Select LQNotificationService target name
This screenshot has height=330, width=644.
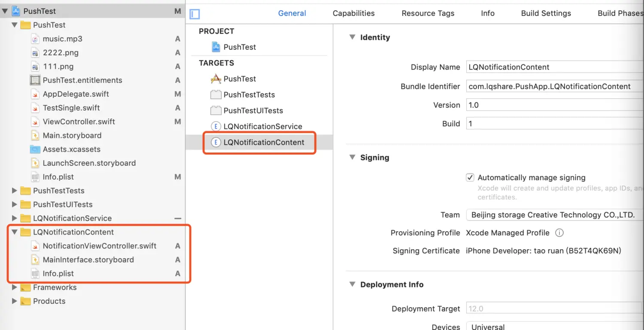(x=263, y=126)
